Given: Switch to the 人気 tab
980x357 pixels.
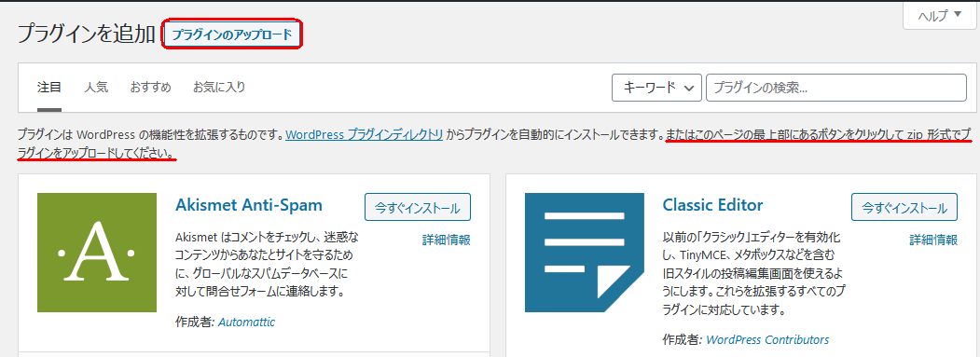Looking at the screenshot, I should tap(96, 88).
